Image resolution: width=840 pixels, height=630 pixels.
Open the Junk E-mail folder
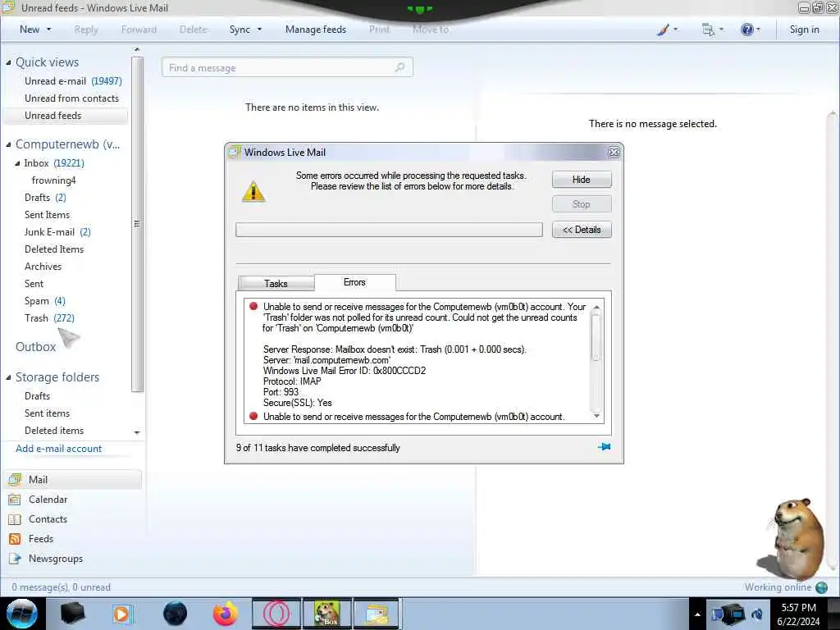(57, 231)
